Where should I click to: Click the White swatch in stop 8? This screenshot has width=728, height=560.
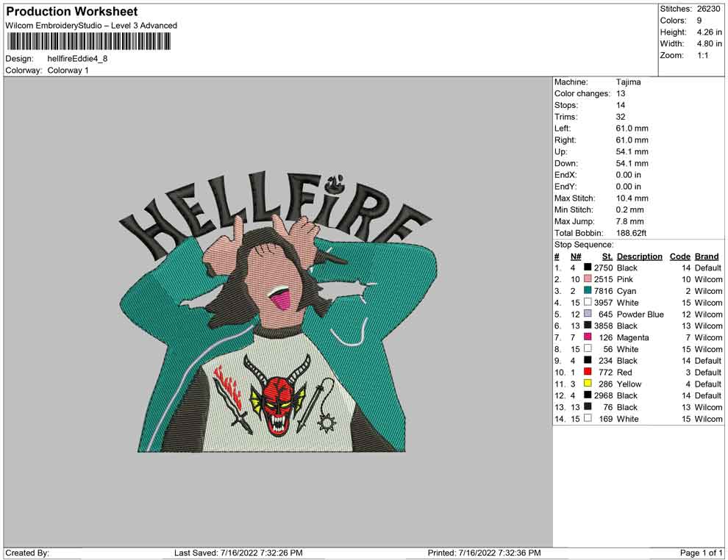588,348
